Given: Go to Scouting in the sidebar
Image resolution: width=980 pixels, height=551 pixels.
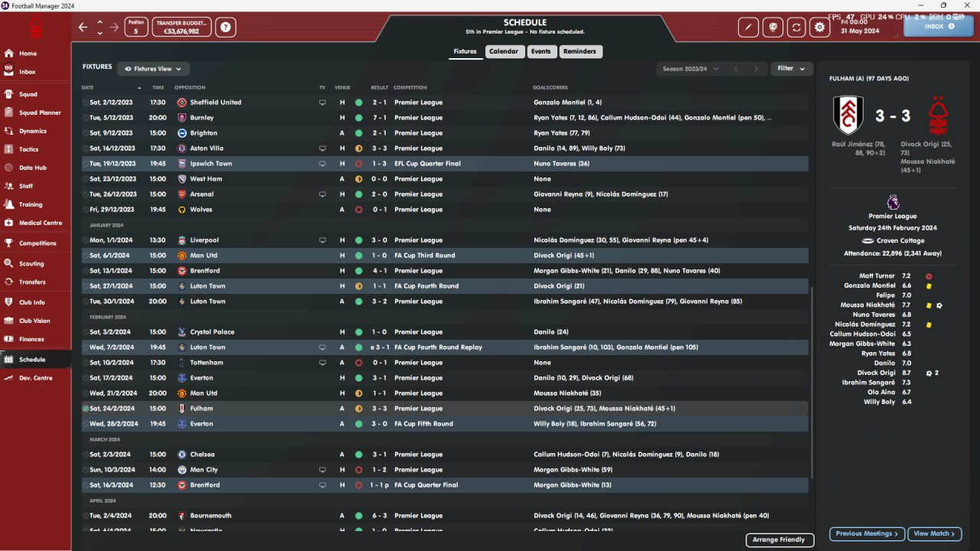Looking at the screenshot, I should [31, 263].
